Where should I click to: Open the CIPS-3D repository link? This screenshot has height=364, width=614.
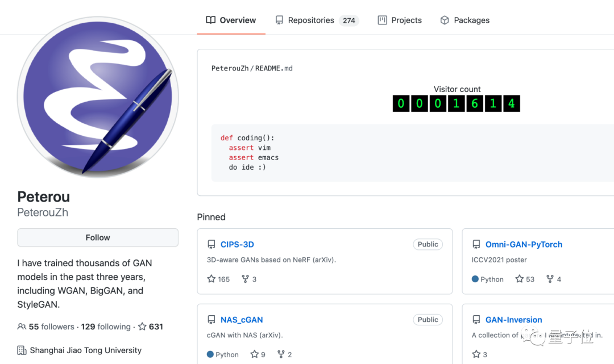[237, 244]
